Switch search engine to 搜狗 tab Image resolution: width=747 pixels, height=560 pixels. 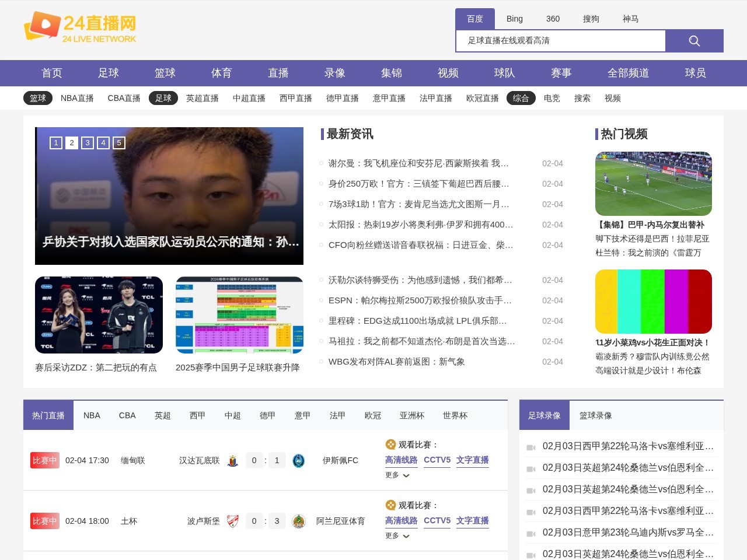591,19
